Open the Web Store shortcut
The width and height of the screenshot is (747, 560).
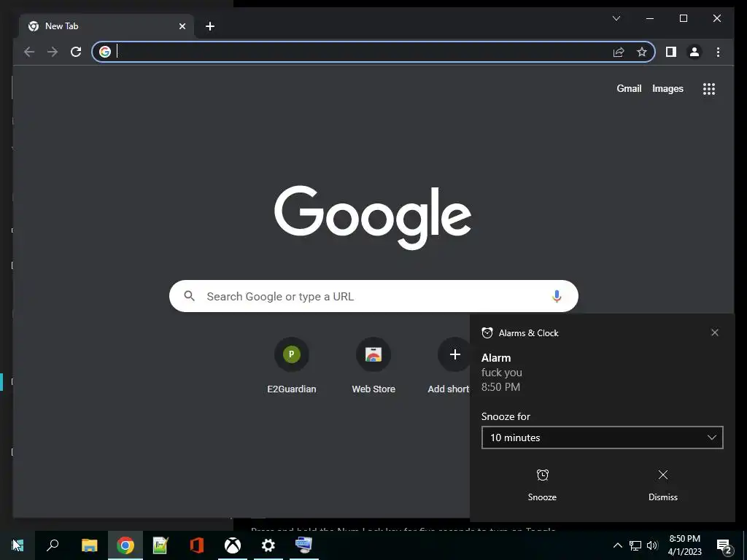pos(373,365)
